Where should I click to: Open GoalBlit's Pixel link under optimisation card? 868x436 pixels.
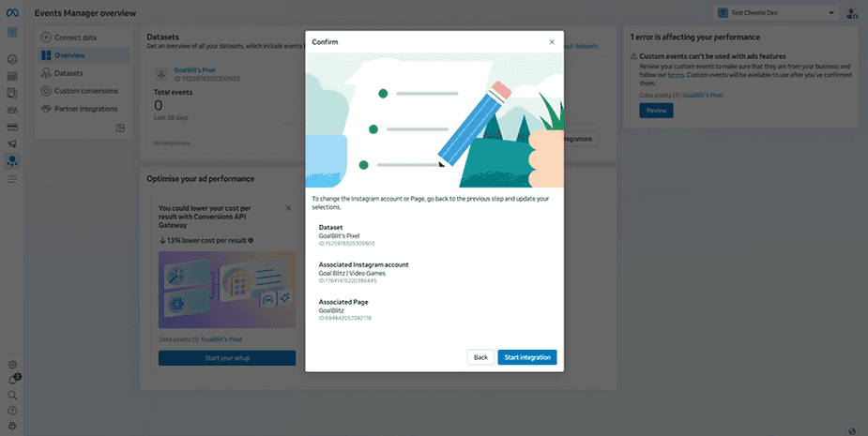[x=221, y=339]
